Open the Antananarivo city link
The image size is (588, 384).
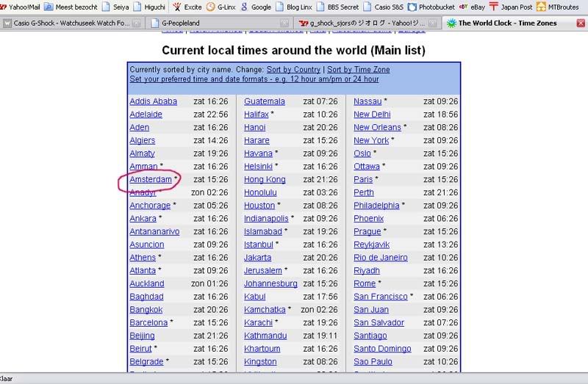click(154, 231)
